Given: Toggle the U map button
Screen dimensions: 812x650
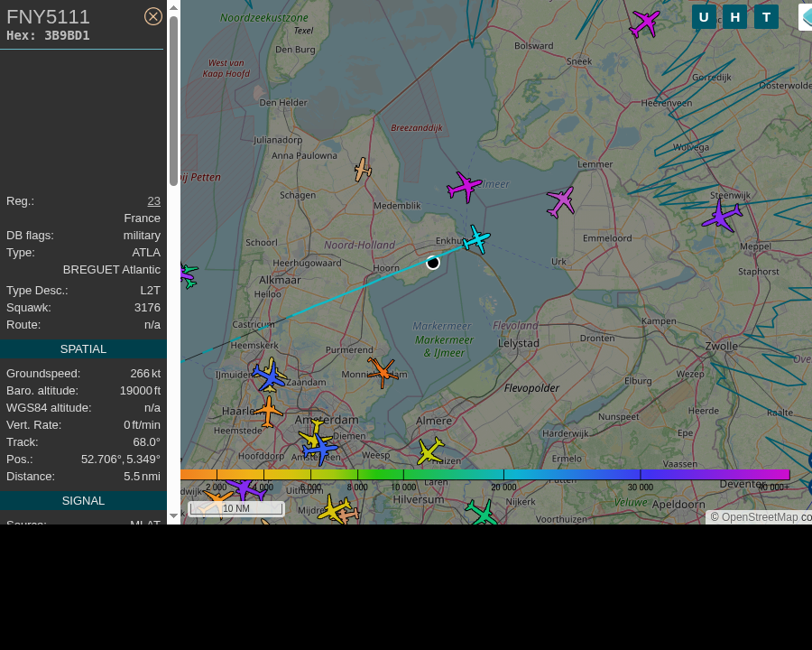Looking at the screenshot, I should tap(704, 17).
